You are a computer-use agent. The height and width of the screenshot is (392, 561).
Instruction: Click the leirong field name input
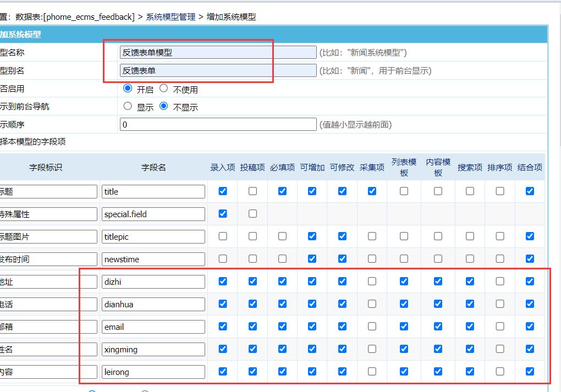153,372
